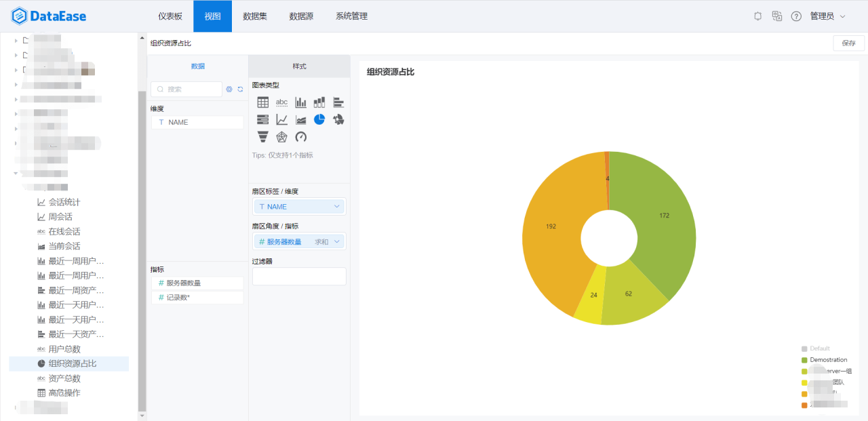Toggle the Default legend entry
The height and width of the screenshot is (421, 868).
point(819,348)
